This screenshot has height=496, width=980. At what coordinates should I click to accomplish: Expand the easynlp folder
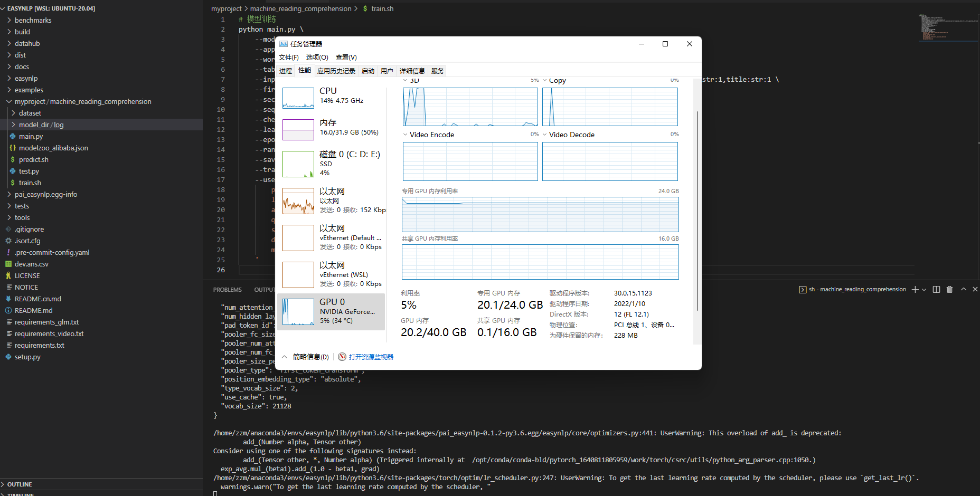pos(101,78)
